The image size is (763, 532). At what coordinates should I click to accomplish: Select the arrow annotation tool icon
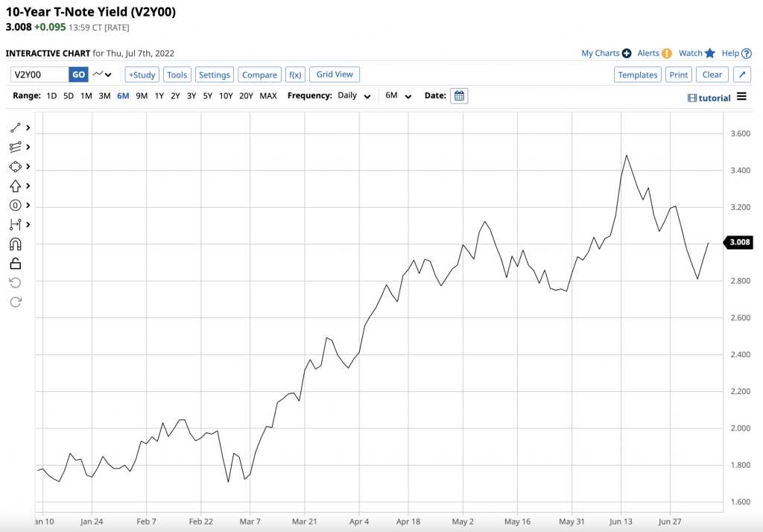point(15,186)
